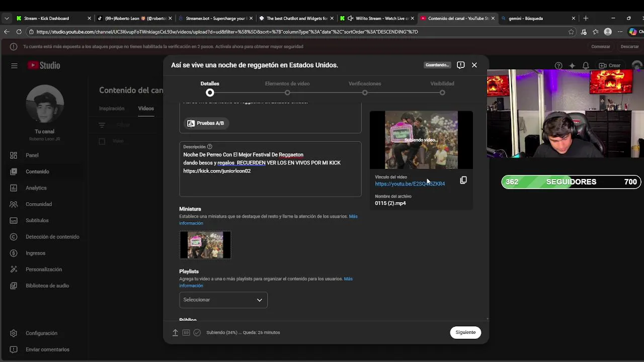Add page to favorites star icon
Screen dimensions: 644x362
click(x=571, y=32)
